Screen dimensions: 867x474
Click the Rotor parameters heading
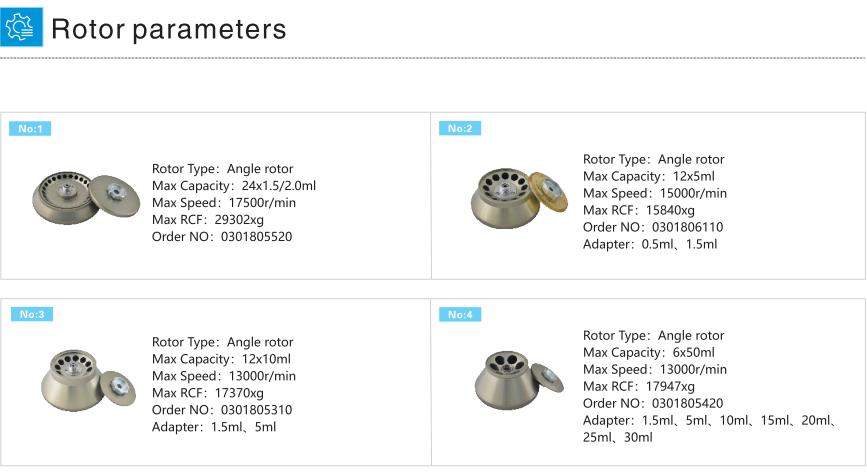tap(168, 29)
